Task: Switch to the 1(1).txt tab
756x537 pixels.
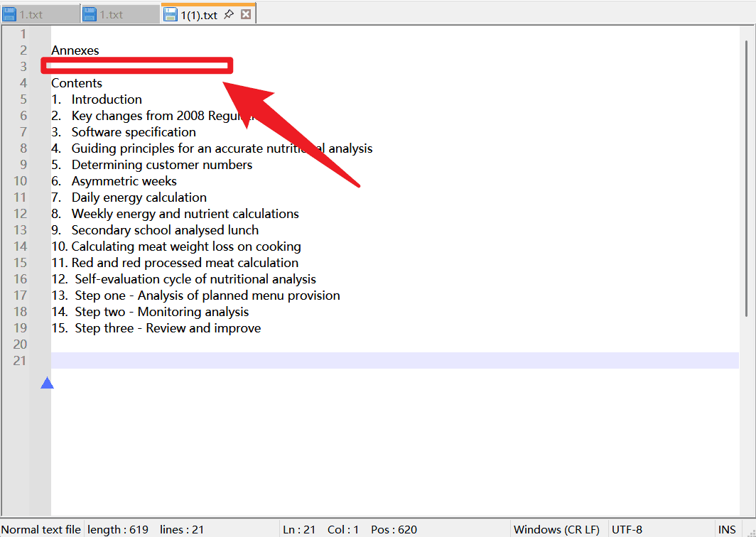Action: (199, 15)
